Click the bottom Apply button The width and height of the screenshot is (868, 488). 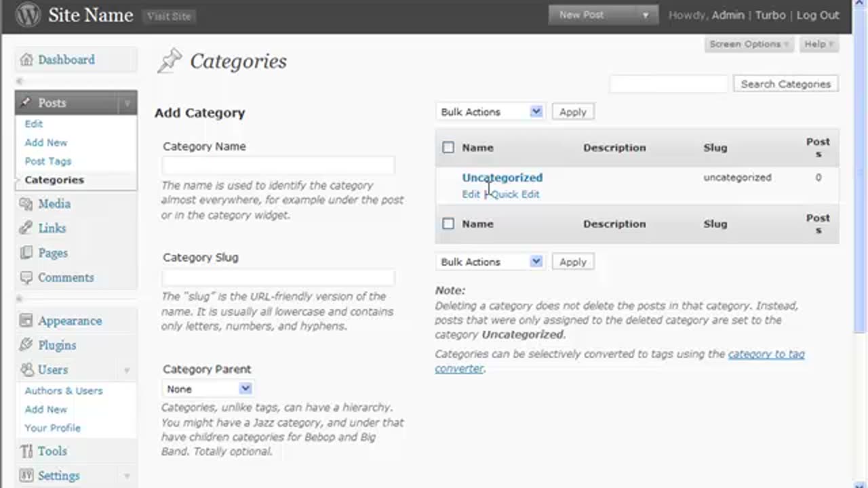pos(573,262)
